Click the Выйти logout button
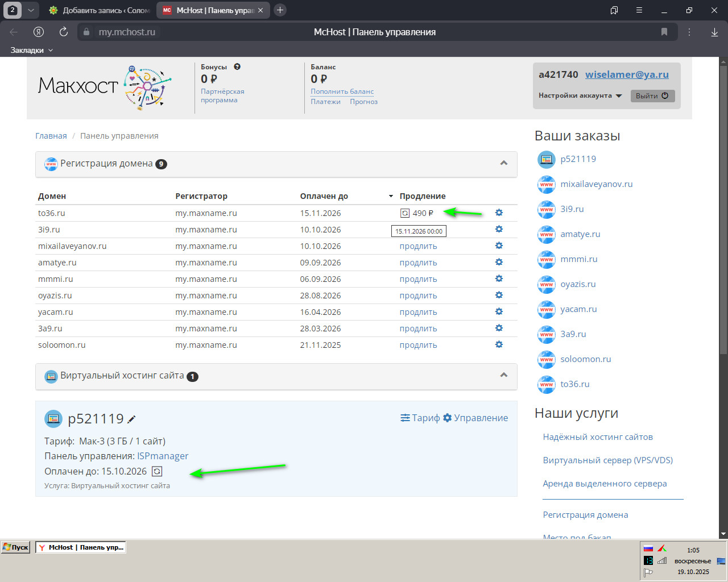Image resolution: width=728 pixels, height=582 pixels. point(652,96)
